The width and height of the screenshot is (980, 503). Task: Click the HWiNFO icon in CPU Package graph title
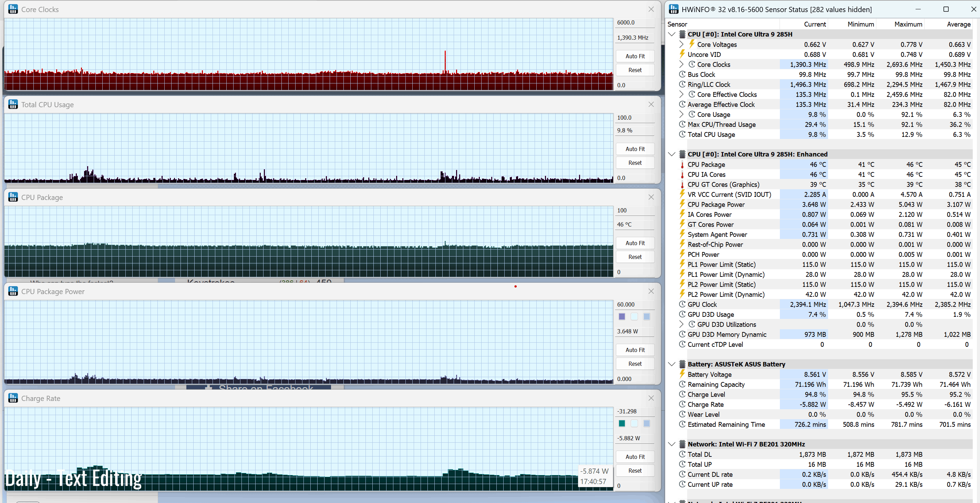coord(13,197)
